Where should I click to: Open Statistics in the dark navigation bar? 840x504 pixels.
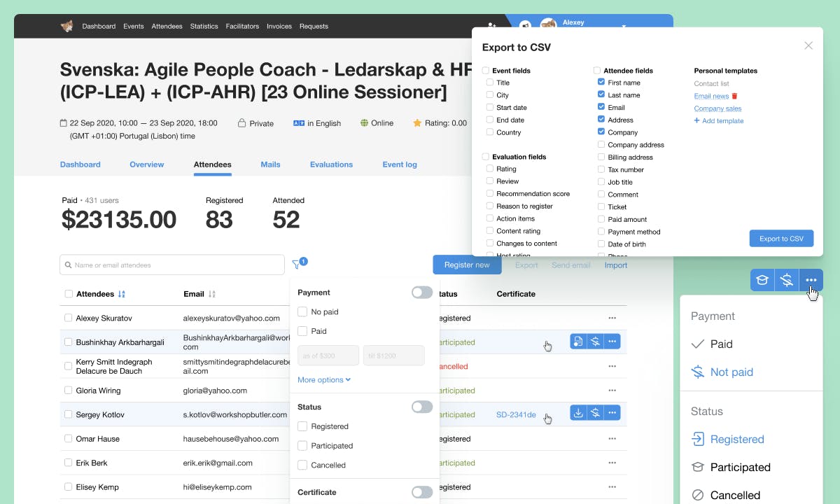[204, 27]
